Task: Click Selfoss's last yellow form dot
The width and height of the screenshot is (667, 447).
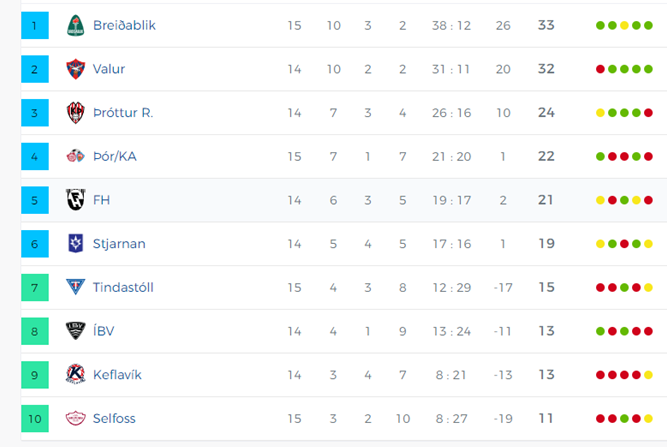Action: [648, 419]
